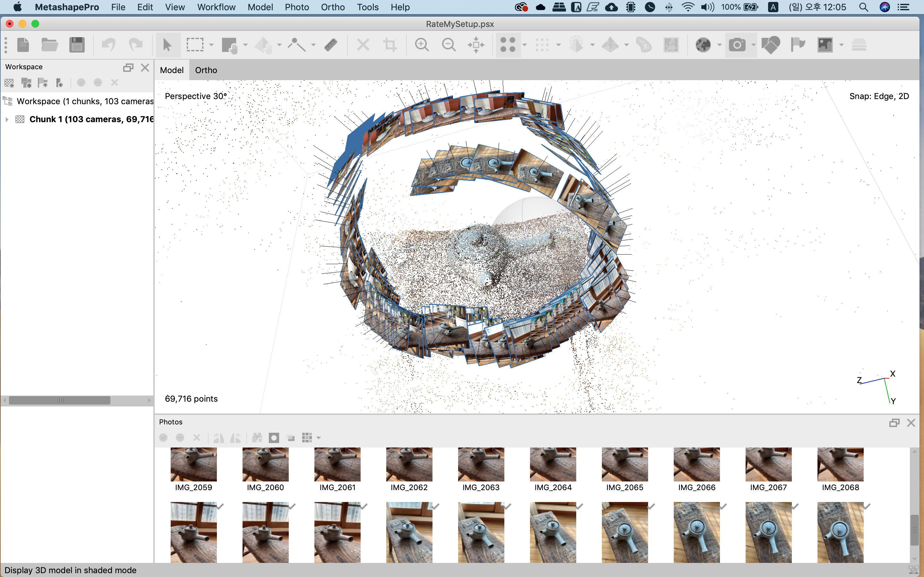
Task: Open the Workflow menu
Action: pos(216,7)
